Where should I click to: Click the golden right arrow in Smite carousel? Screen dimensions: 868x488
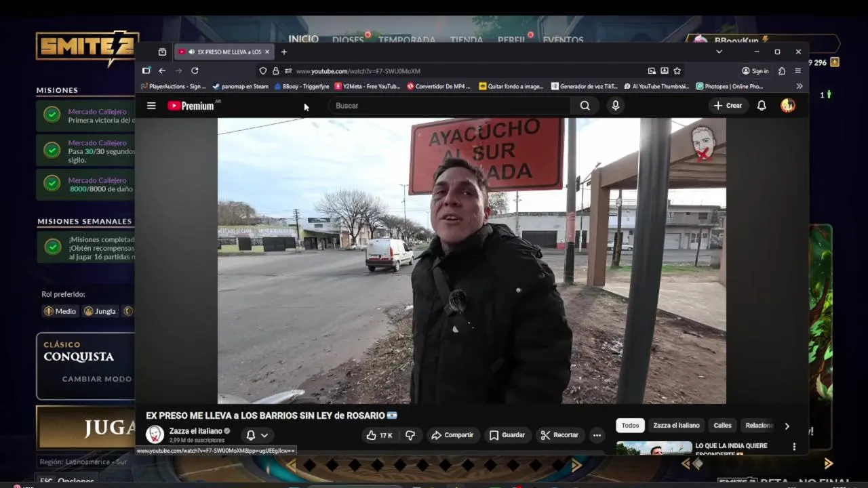click(x=577, y=465)
